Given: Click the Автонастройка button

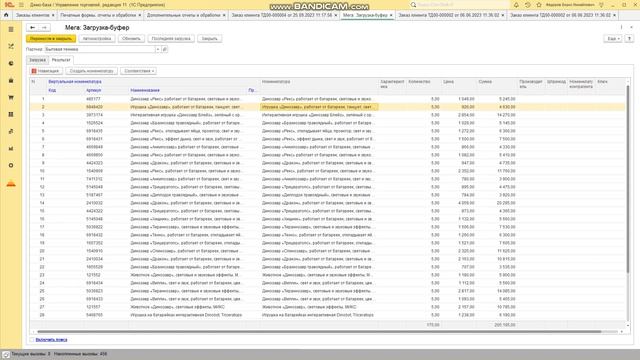Looking at the screenshot, I should [97, 38].
